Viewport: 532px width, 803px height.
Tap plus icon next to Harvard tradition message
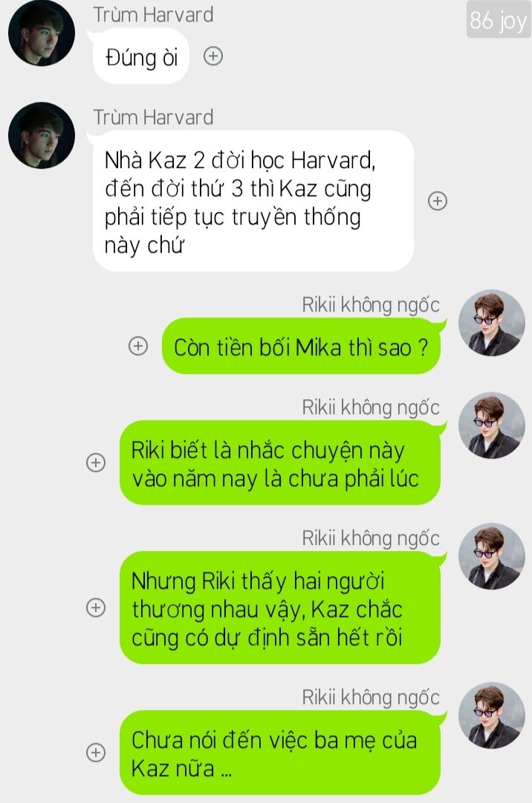tap(438, 201)
